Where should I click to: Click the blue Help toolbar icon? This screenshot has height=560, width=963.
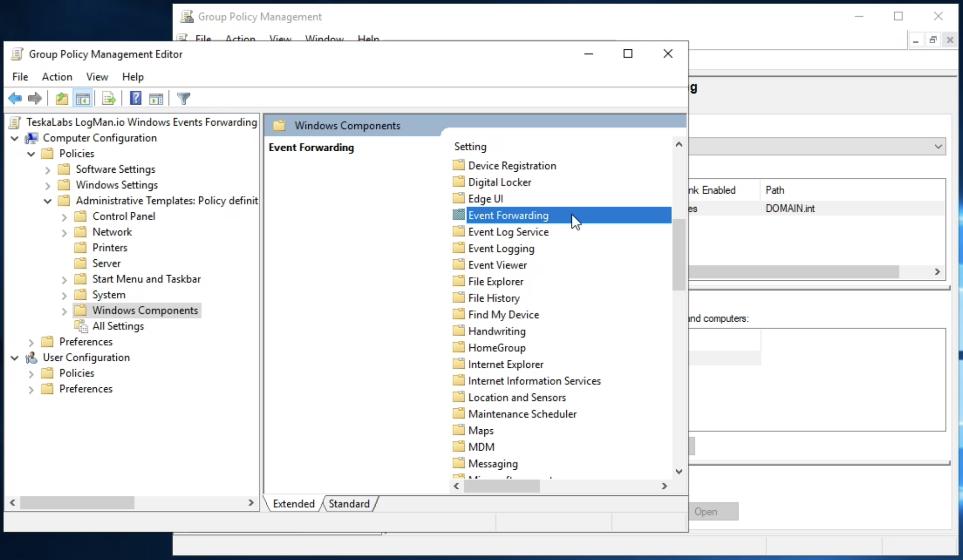tap(135, 98)
